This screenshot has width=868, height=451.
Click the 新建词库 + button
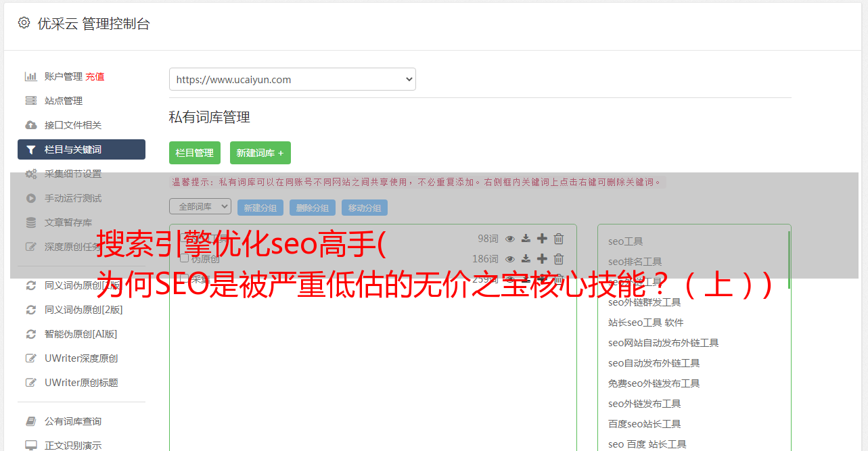click(260, 153)
